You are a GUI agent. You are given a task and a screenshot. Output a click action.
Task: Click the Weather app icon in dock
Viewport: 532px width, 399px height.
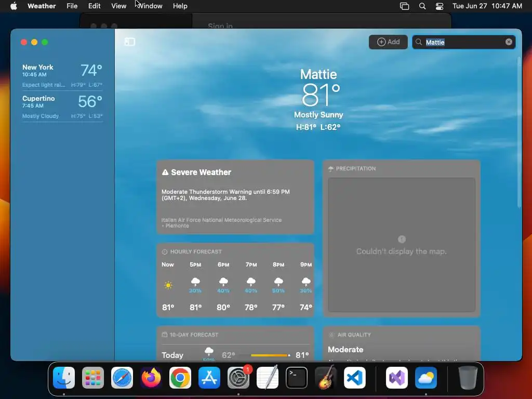[x=426, y=378]
